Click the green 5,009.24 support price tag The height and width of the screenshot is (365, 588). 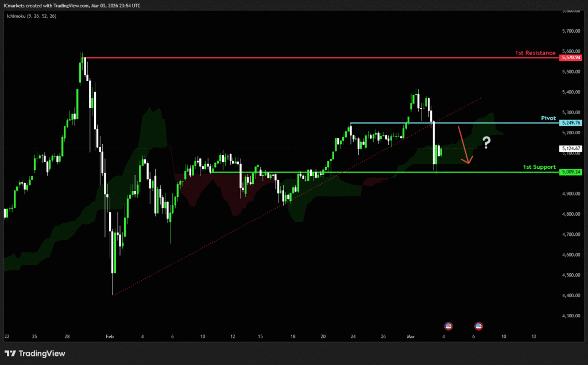(x=570, y=172)
